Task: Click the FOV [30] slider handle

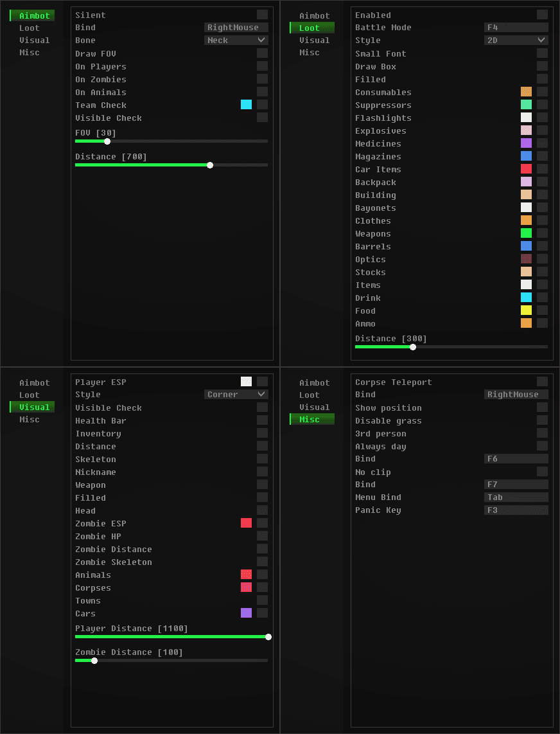Action: (107, 141)
